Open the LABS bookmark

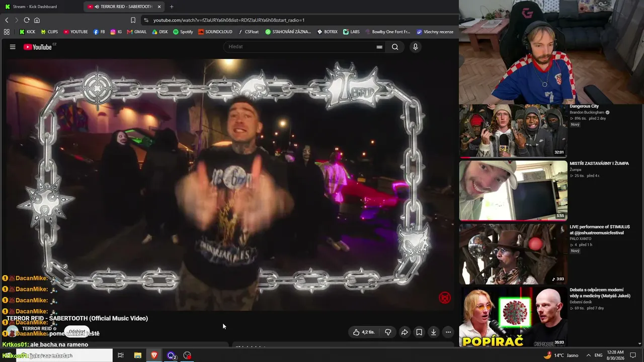pyautogui.click(x=351, y=32)
